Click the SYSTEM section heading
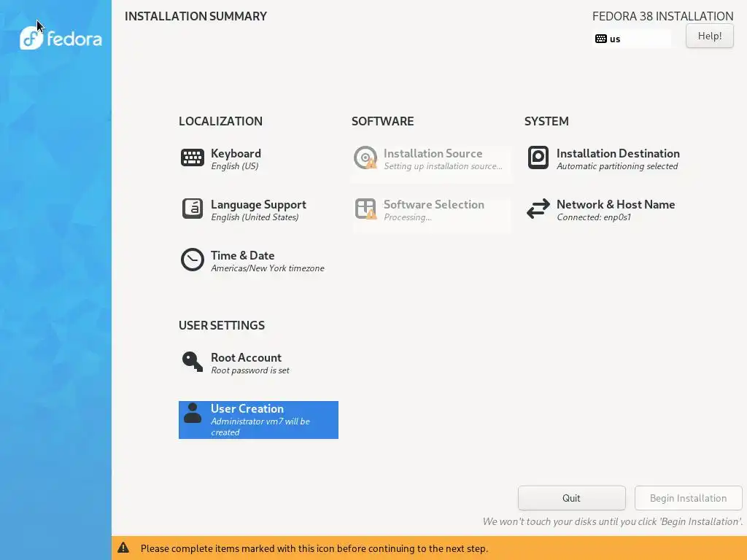The image size is (747, 560). pos(546,121)
